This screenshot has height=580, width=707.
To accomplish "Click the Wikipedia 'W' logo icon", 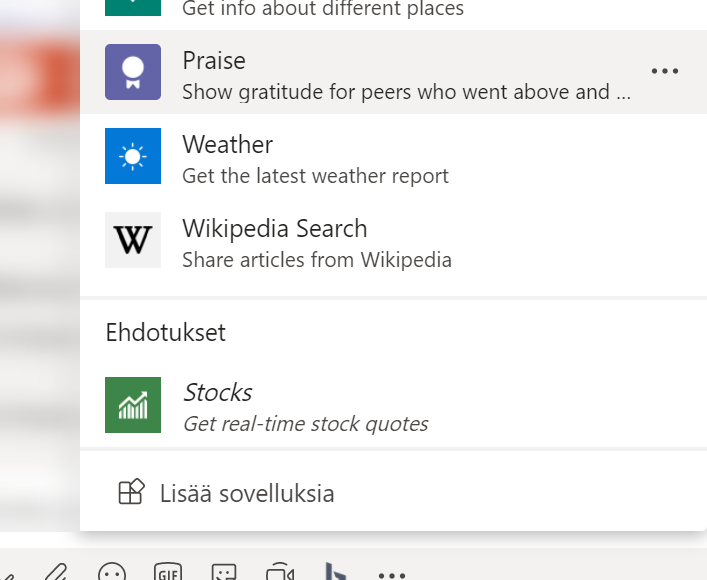I will pos(133,240).
